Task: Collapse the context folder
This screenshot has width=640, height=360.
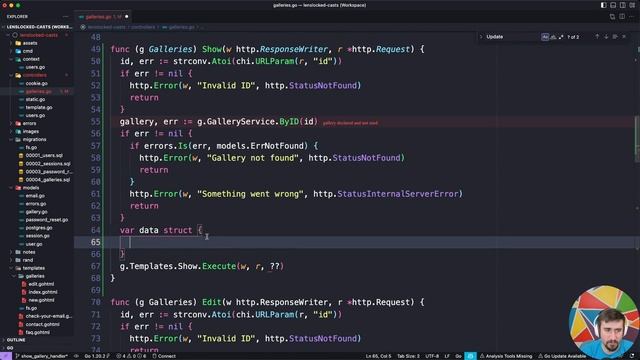Action: 37,59
